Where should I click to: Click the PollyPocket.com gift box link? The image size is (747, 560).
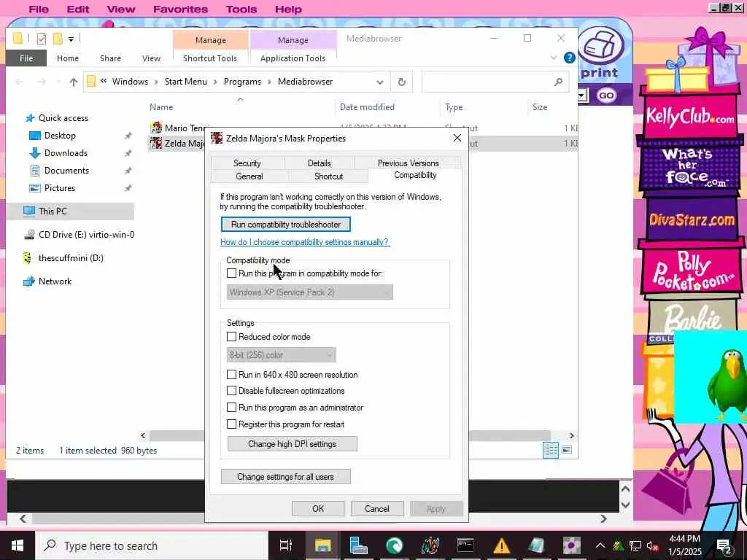click(692, 271)
